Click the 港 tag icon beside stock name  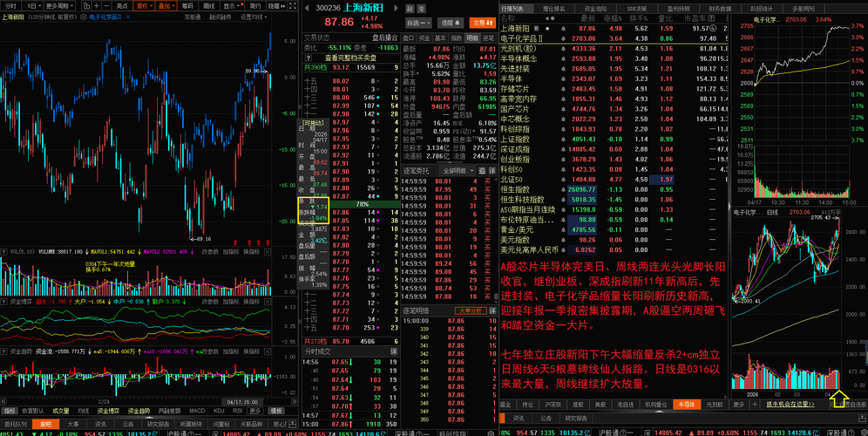(421, 9)
